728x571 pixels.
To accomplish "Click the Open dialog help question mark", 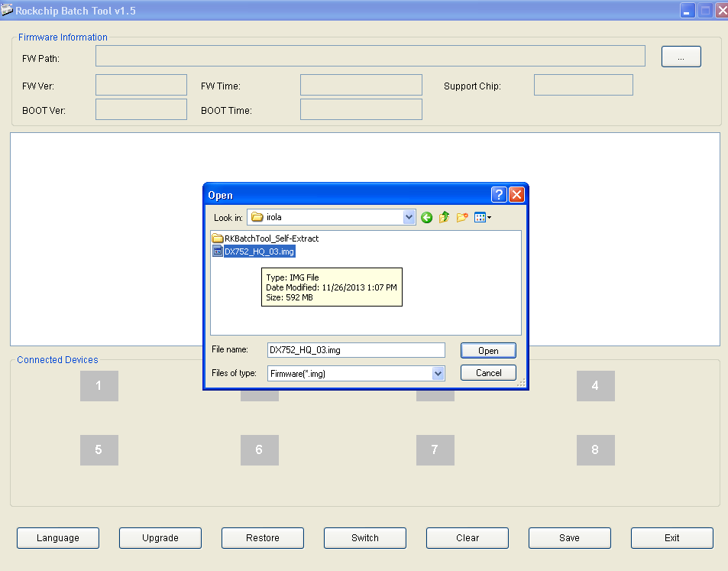I will coord(499,195).
